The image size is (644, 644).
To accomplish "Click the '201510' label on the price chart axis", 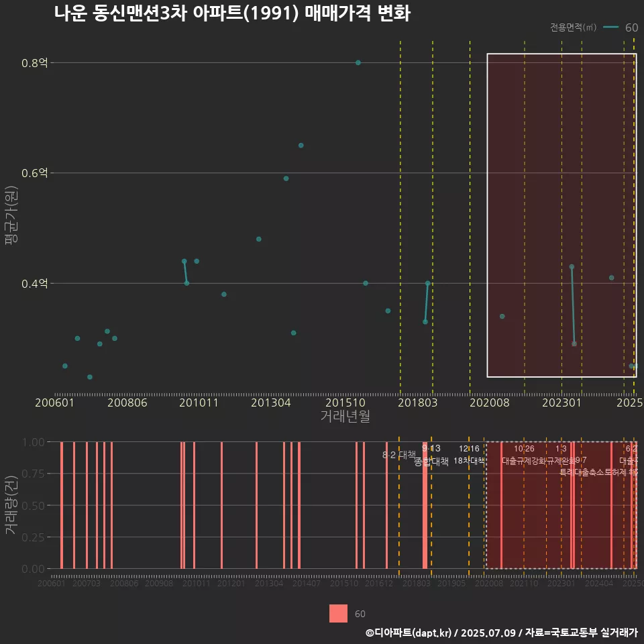I will tap(345, 402).
